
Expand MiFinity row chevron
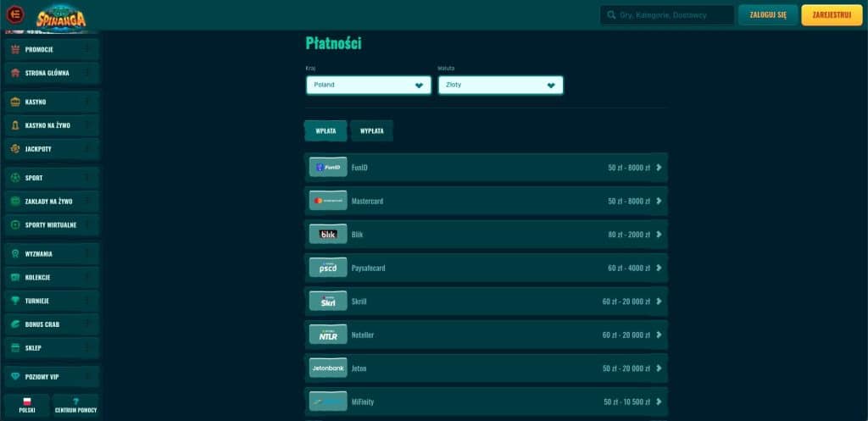tap(659, 402)
